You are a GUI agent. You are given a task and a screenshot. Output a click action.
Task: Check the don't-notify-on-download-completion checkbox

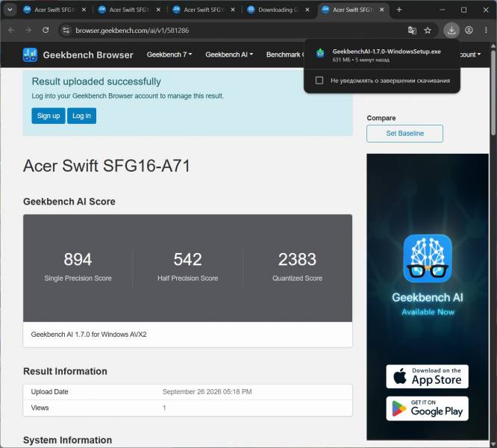coord(319,80)
